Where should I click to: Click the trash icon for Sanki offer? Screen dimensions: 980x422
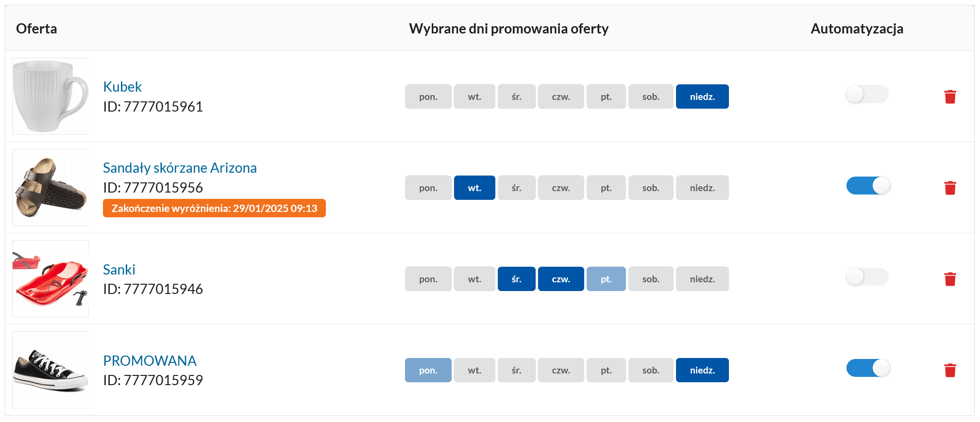pyautogui.click(x=951, y=278)
